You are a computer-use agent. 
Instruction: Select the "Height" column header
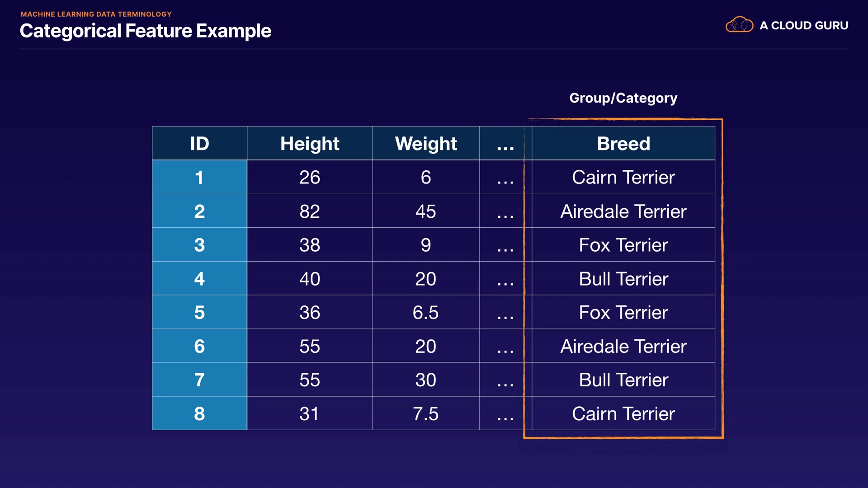point(310,144)
